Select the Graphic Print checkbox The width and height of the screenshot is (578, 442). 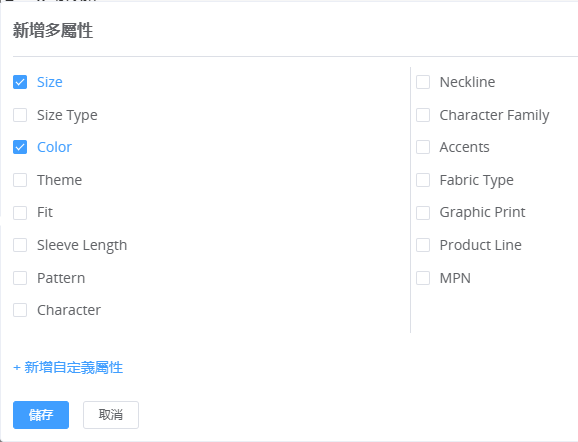(423, 213)
